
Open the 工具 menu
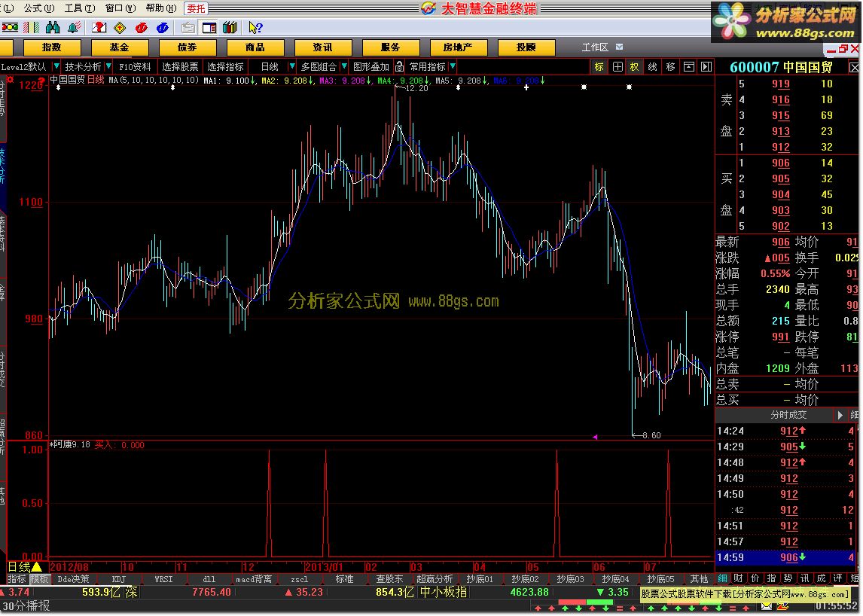click(x=79, y=8)
